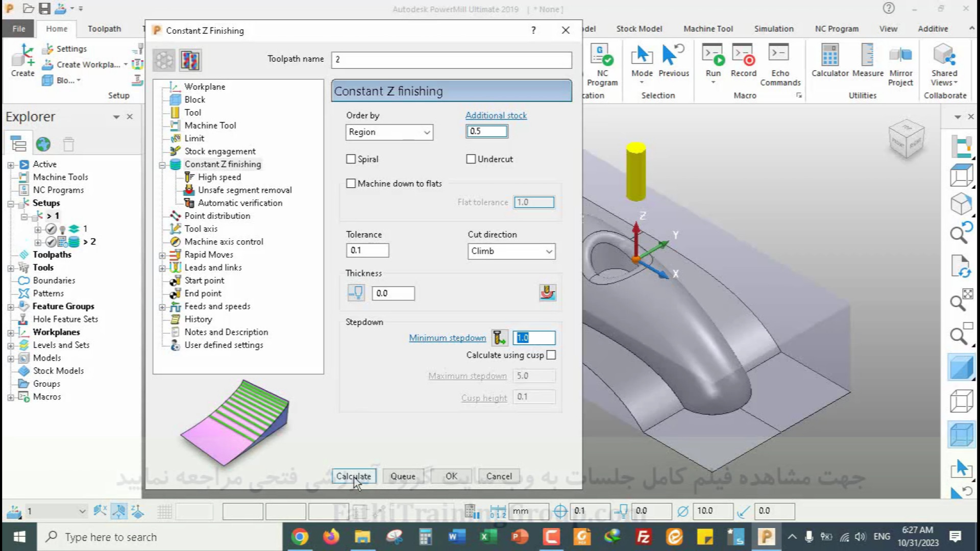The height and width of the screenshot is (551, 980).
Task: Click the stepdown copy-from-tool icon
Action: pos(499,338)
